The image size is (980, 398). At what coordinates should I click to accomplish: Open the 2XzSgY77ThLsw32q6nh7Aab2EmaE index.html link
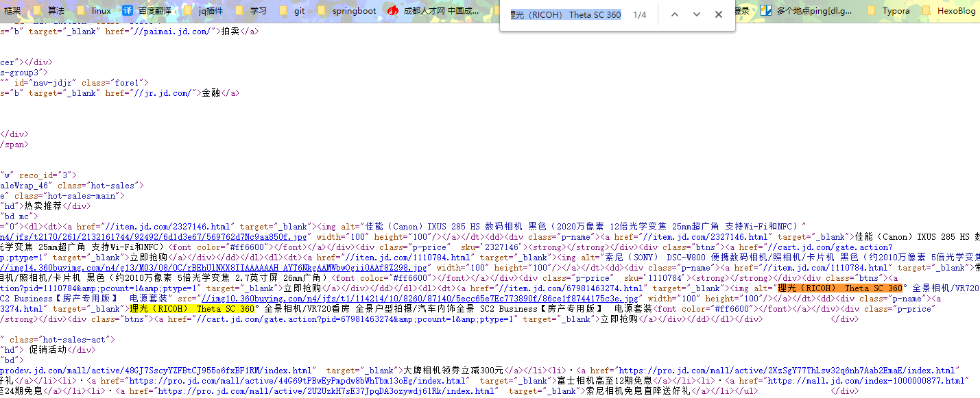tap(785, 371)
